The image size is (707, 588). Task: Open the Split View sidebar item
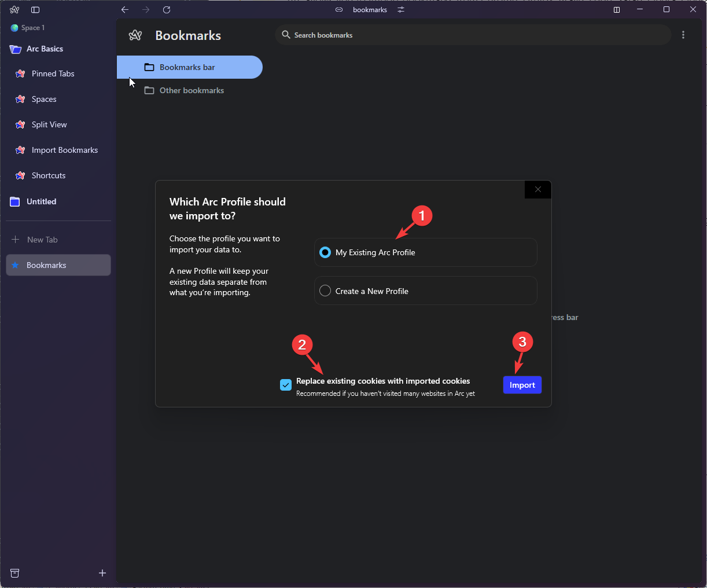[x=58, y=124]
